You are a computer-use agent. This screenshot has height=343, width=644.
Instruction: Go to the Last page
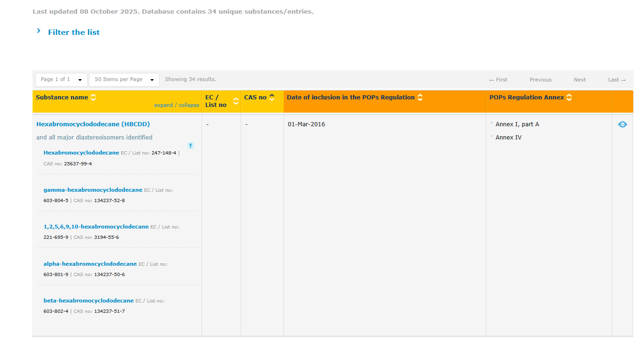(617, 80)
